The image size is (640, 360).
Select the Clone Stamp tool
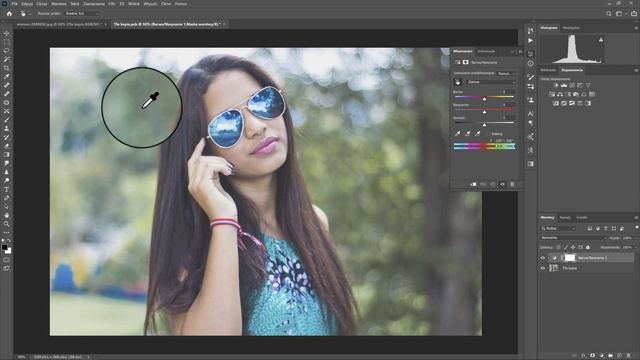(7, 129)
